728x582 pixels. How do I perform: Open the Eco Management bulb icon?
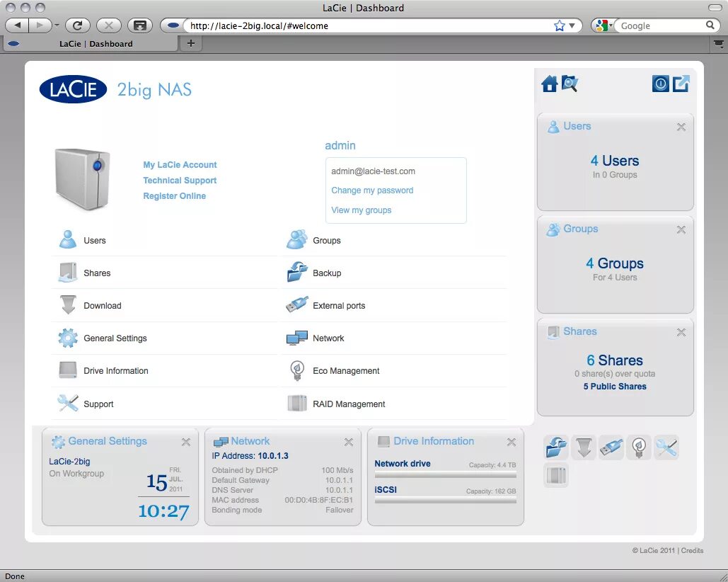297,371
